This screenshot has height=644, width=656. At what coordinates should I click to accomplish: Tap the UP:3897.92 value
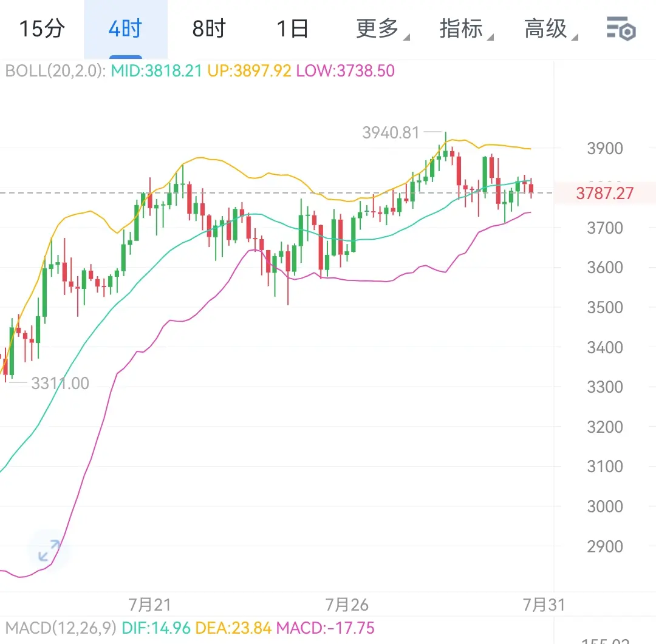250,70
